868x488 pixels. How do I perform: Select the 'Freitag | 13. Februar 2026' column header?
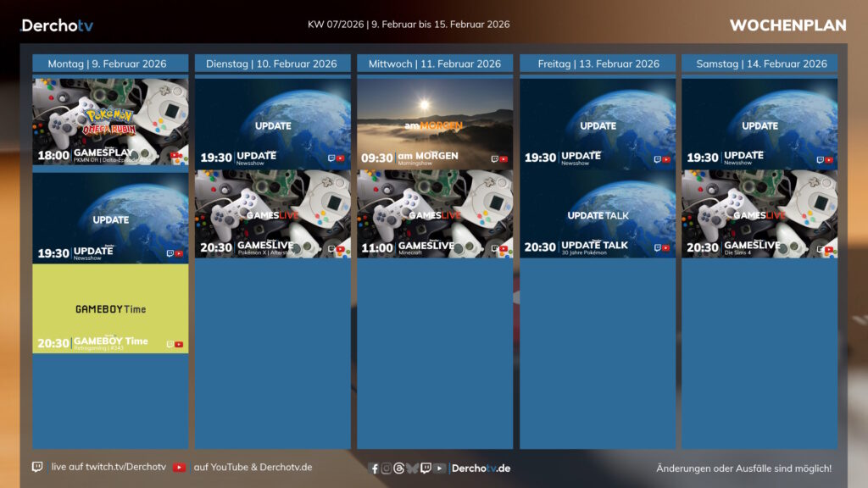[598, 64]
